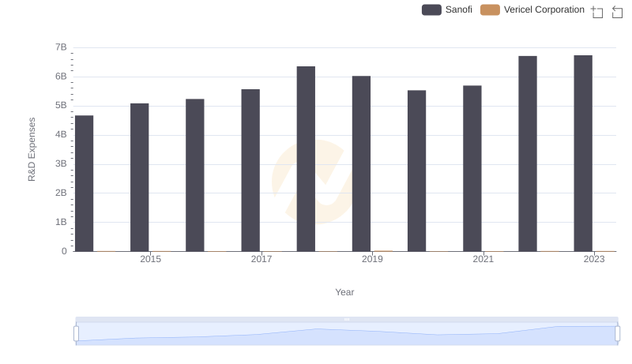Click the Sanofi bar for 2014
The width and height of the screenshot is (632, 364).
(x=85, y=184)
